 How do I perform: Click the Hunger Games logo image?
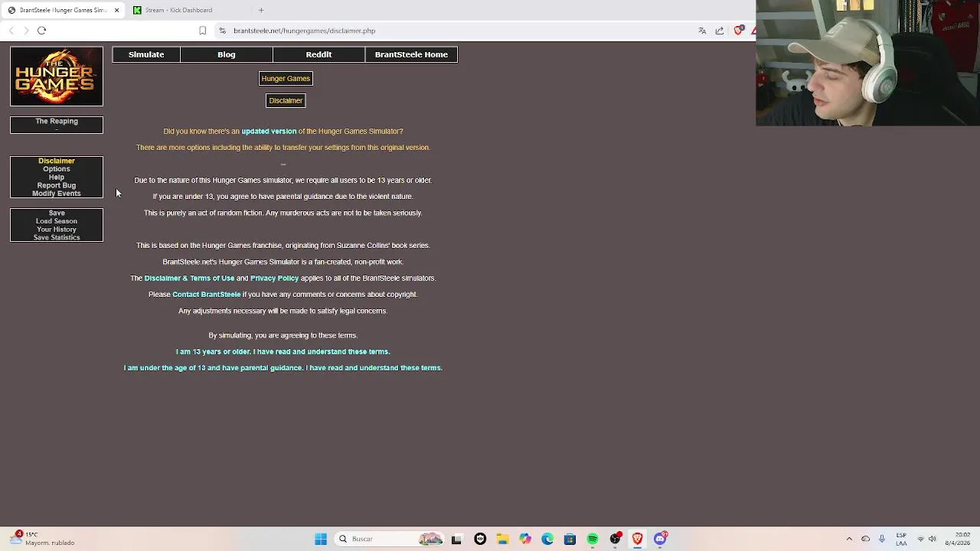(x=57, y=77)
